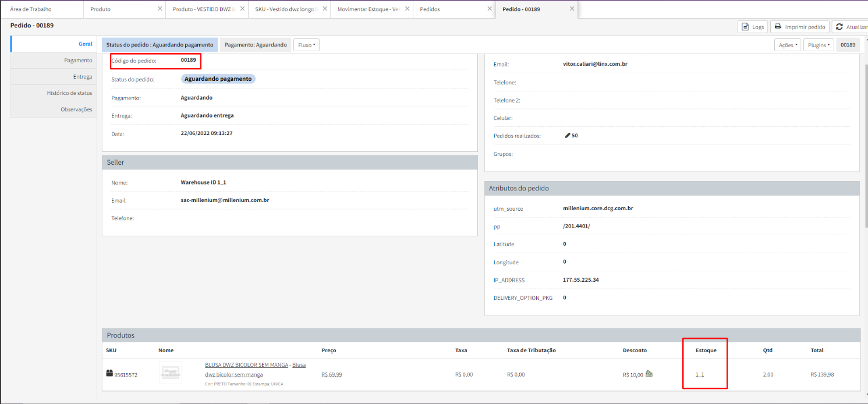
Task: Click the pp value /201.4401/
Action: click(576, 226)
